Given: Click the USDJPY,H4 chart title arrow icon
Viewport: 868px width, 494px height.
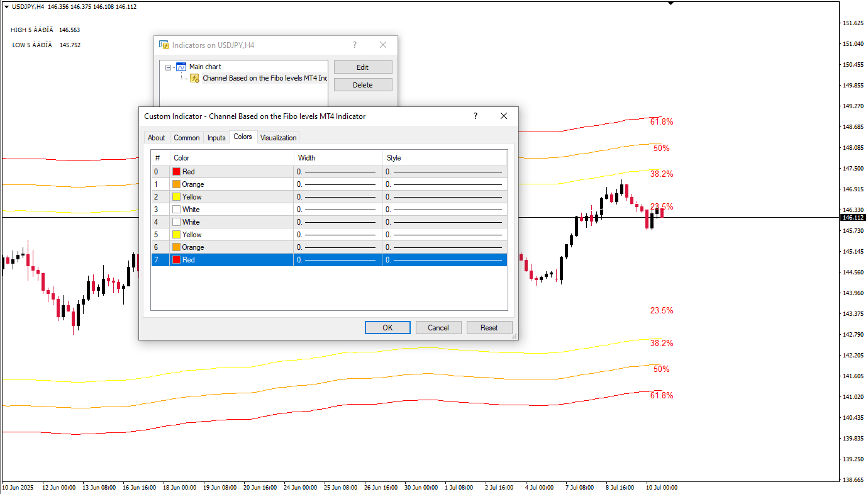Looking at the screenshot, I should (6, 6).
